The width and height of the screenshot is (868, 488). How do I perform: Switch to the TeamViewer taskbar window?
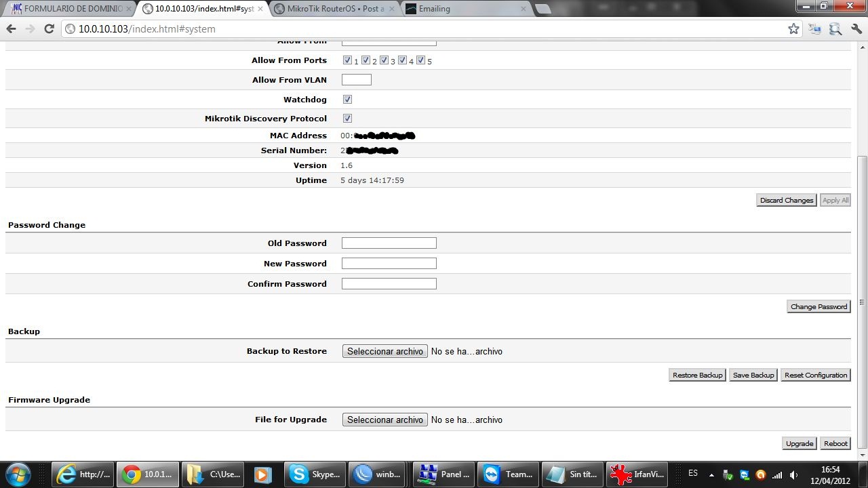click(x=509, y=474)
